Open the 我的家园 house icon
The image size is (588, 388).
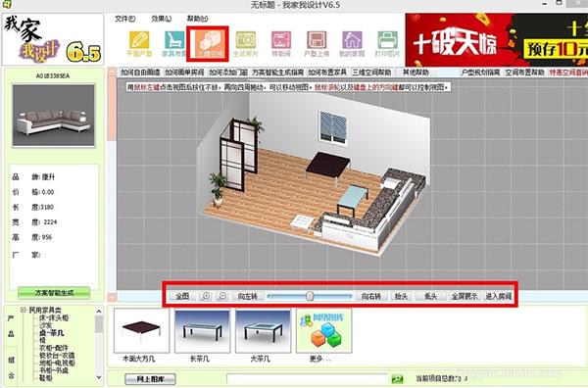point(352,40)
